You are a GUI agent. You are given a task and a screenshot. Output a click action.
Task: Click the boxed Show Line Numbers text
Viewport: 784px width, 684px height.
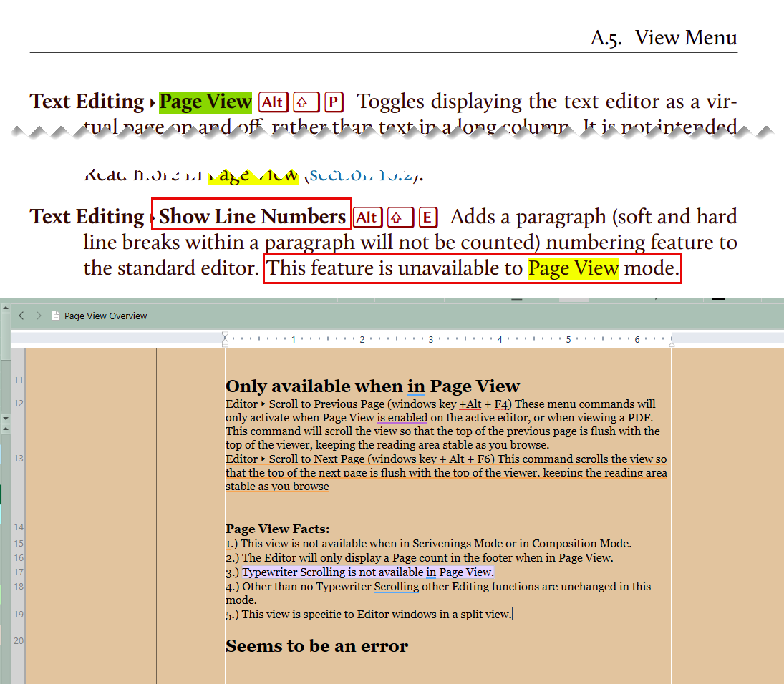252,217
